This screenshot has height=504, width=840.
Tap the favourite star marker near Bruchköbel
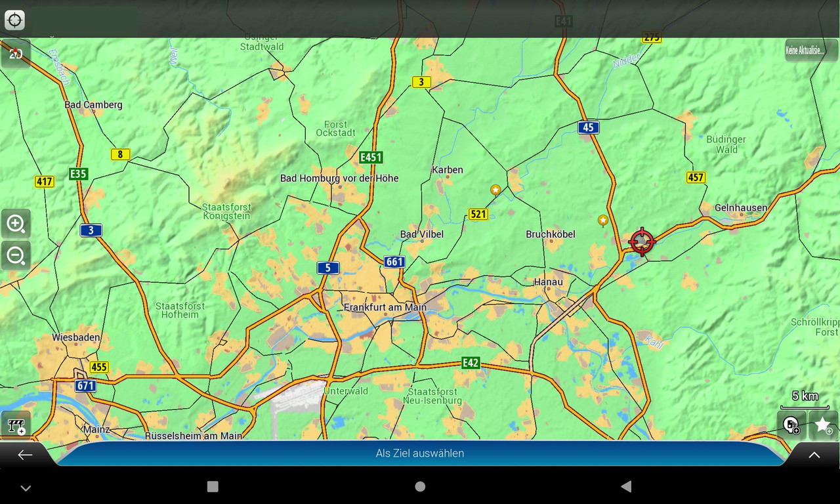pos(603,220)
